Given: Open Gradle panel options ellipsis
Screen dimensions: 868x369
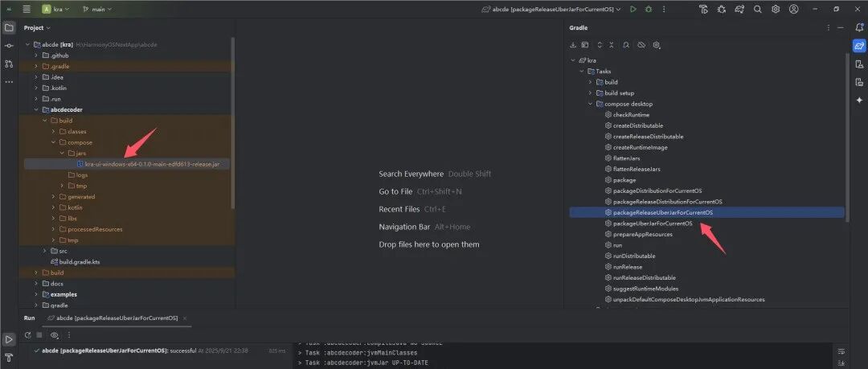Looking at the screenshot, I should [829, 27].
